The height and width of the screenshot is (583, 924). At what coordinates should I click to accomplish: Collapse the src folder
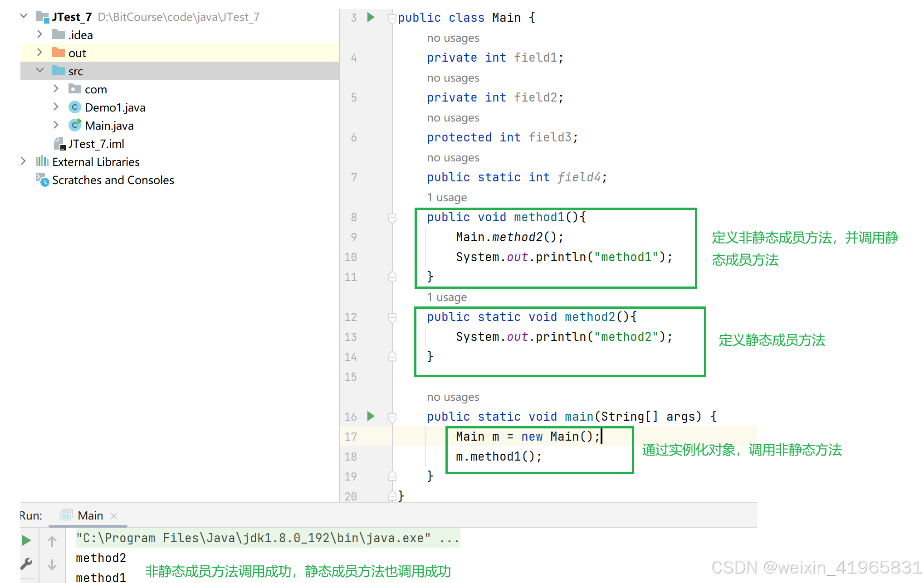point(40,71)
